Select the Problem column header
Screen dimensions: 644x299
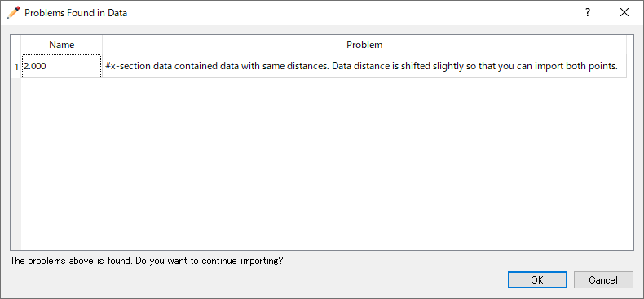pos(364,44)
